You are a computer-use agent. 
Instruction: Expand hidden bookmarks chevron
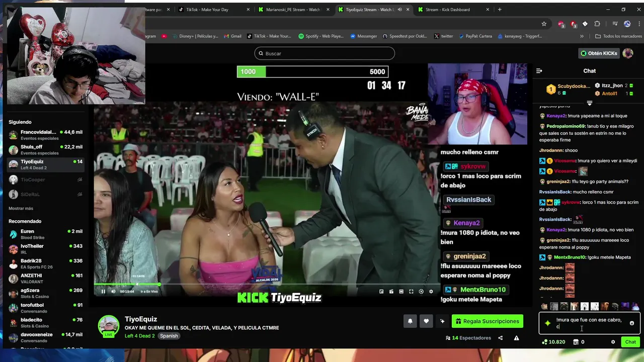(x=582, y=36)
